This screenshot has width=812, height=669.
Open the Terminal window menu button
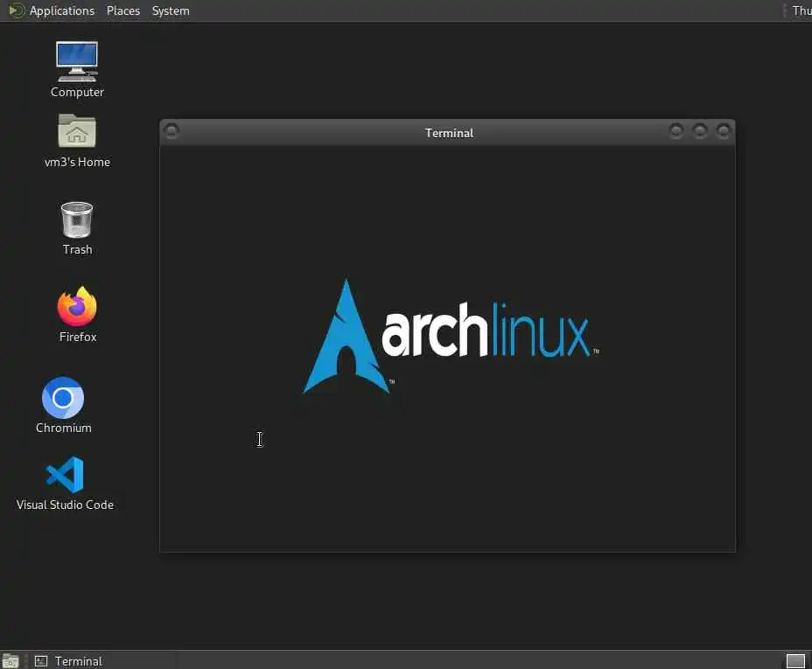click(171, 131)
